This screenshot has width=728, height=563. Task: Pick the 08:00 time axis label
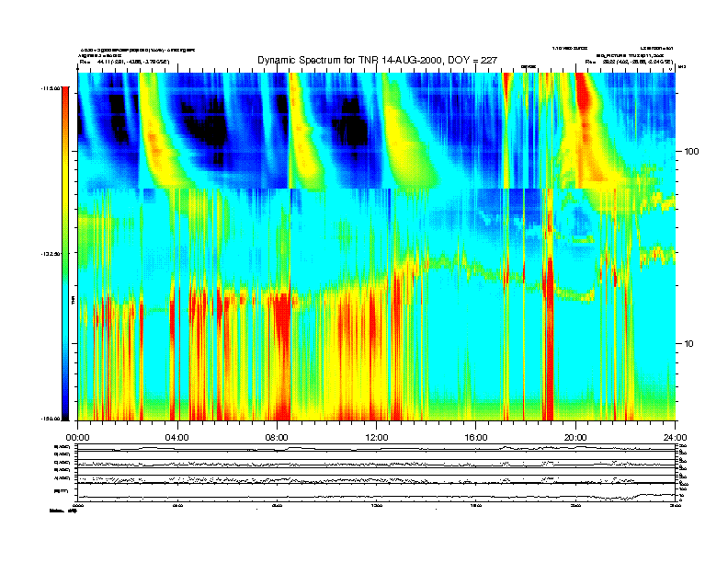click(x=277, y=438)
